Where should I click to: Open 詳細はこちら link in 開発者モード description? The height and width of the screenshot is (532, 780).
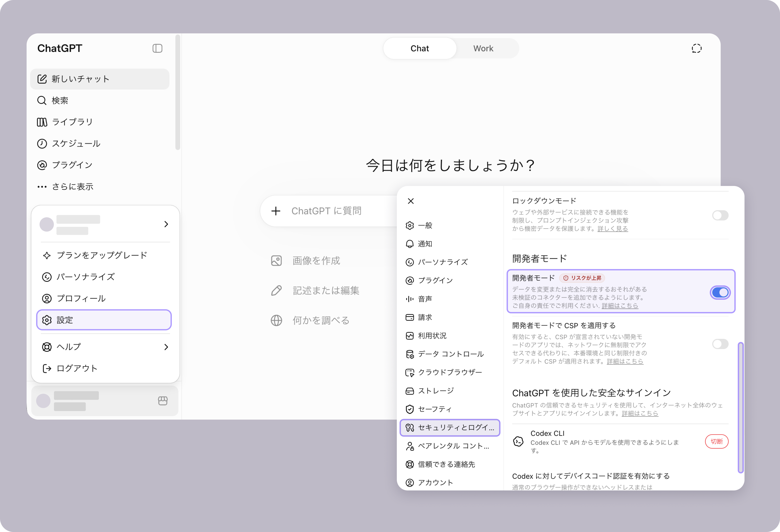(620, 306)
